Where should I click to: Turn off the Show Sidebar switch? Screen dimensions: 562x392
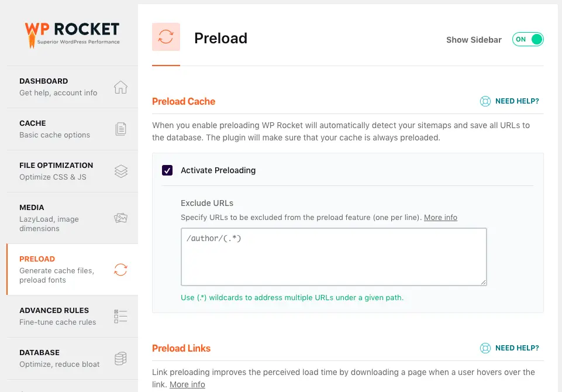tap(528, 40)
